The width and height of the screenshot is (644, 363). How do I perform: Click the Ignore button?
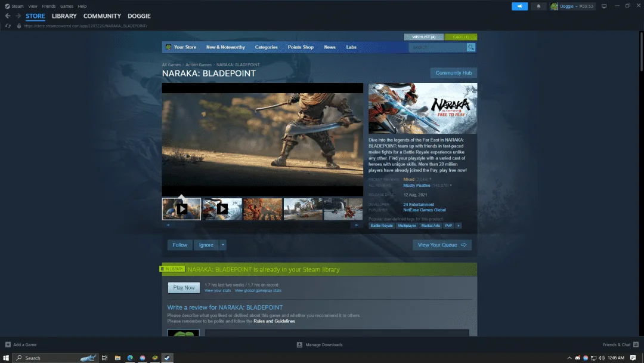(x=206, y=245)
